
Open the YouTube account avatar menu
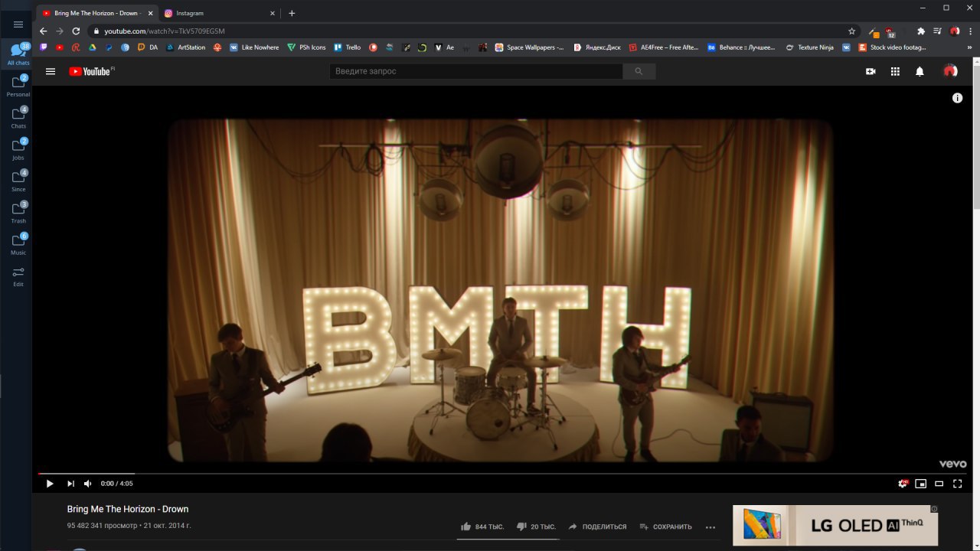tap(950, 71)
